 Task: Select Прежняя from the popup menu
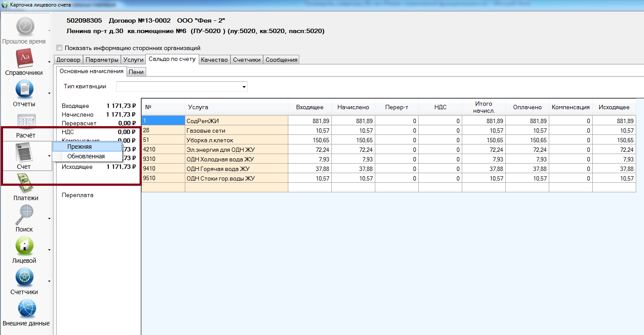point(80,147)
